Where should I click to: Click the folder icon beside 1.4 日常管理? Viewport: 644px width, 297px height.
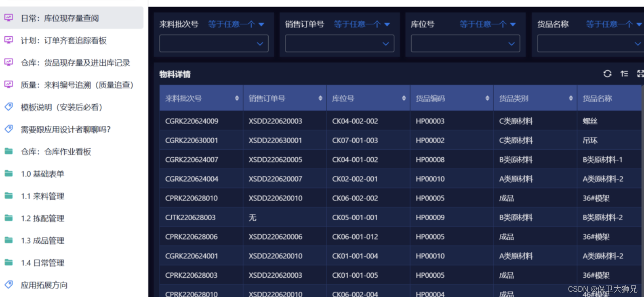pyautogui.click(x=8, y=262)
